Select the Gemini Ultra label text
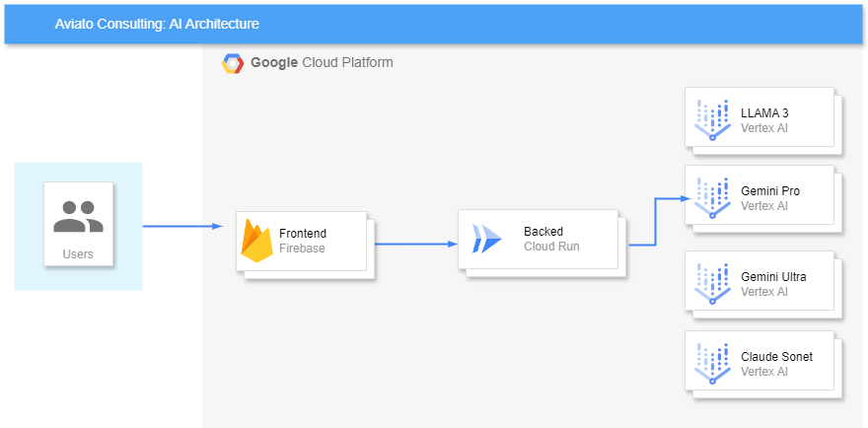This screenshot has height=428, width=868. coord(773,277)
